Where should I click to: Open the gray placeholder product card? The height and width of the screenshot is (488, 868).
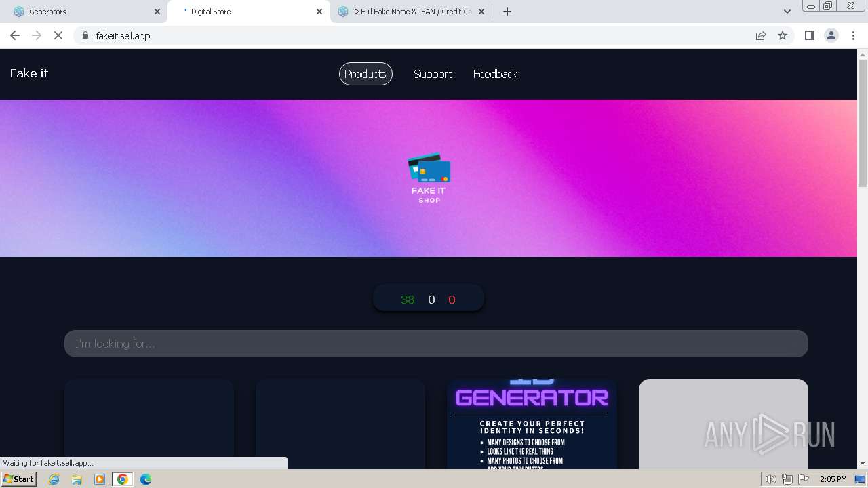click(x=723, y=424)
